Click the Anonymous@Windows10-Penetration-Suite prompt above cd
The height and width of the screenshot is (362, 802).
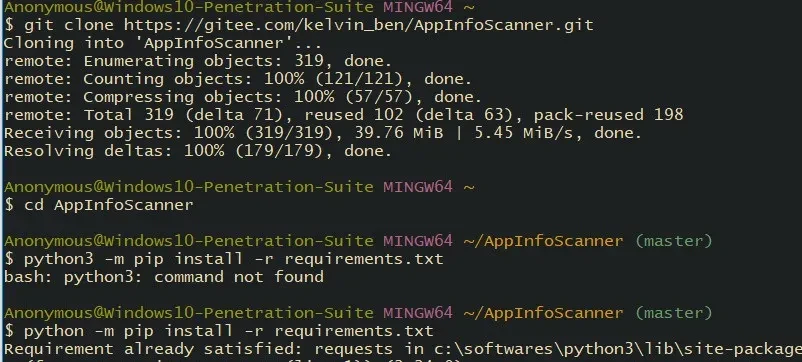click(189, 187)
